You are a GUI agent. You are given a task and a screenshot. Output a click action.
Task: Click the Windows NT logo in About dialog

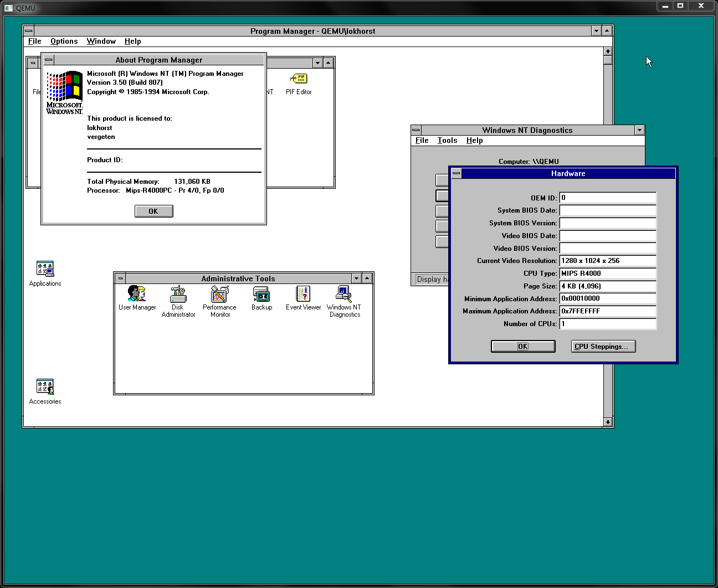(64, 92)
